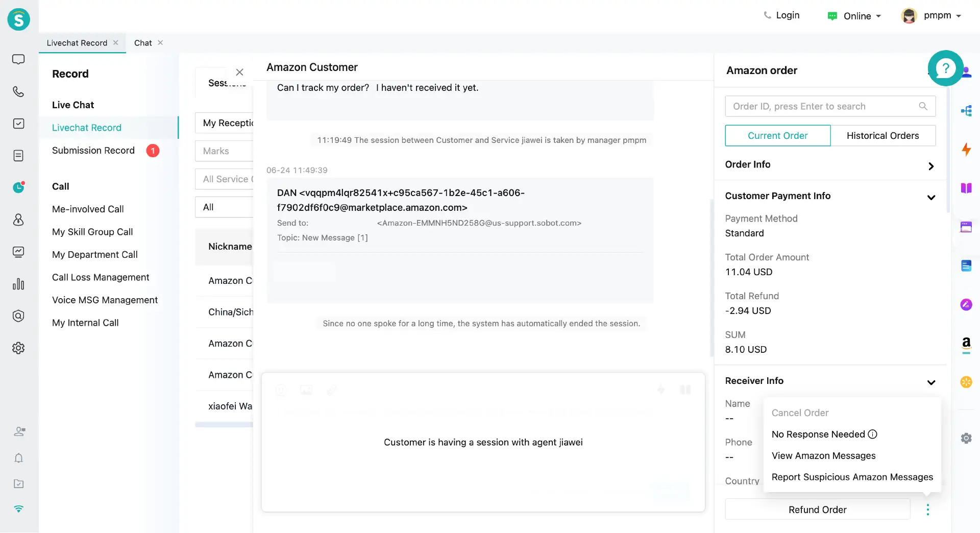This screenshot has height=533, width=980.
Task: Choose Cancel Order menu item
Action: coord(800,413)
